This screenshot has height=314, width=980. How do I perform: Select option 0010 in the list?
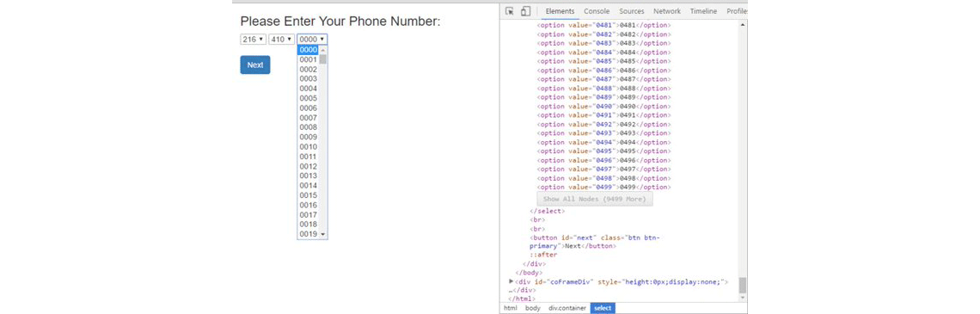pyautogui.click(x=308, y=147)
